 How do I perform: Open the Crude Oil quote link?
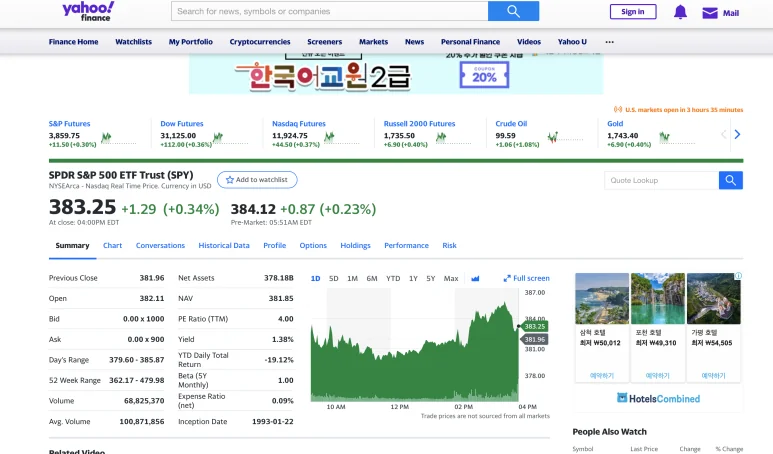(511, 124)
